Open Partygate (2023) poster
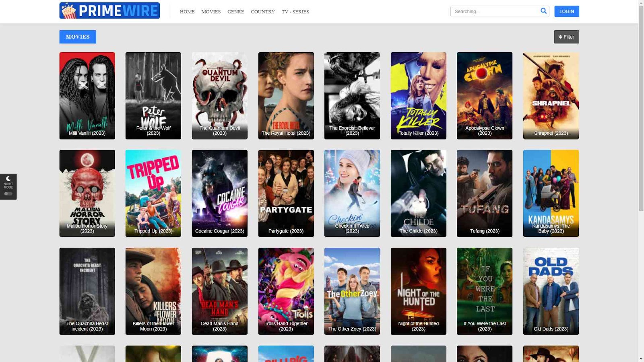 286,193
